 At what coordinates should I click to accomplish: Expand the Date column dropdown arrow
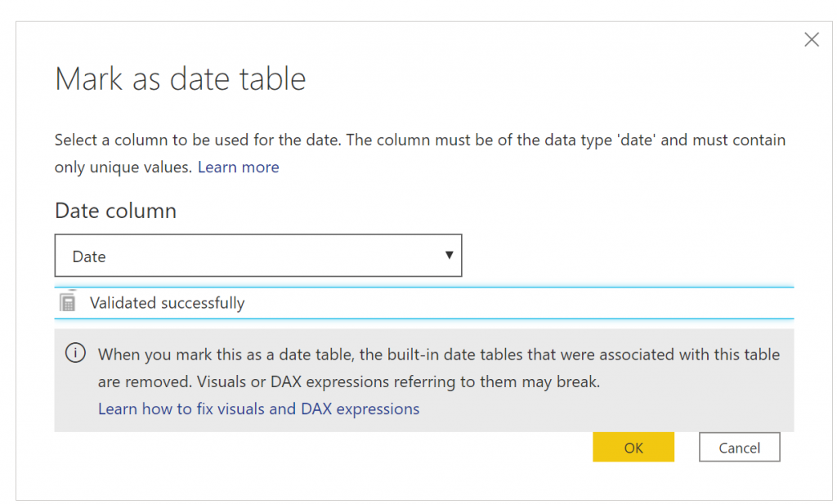449,256
